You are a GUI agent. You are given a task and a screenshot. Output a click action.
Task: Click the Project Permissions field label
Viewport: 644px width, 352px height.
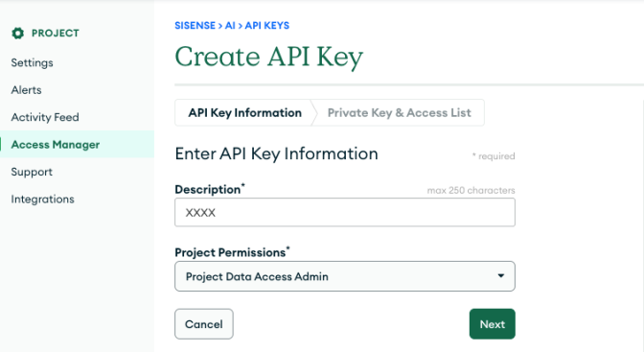(232, 252)
